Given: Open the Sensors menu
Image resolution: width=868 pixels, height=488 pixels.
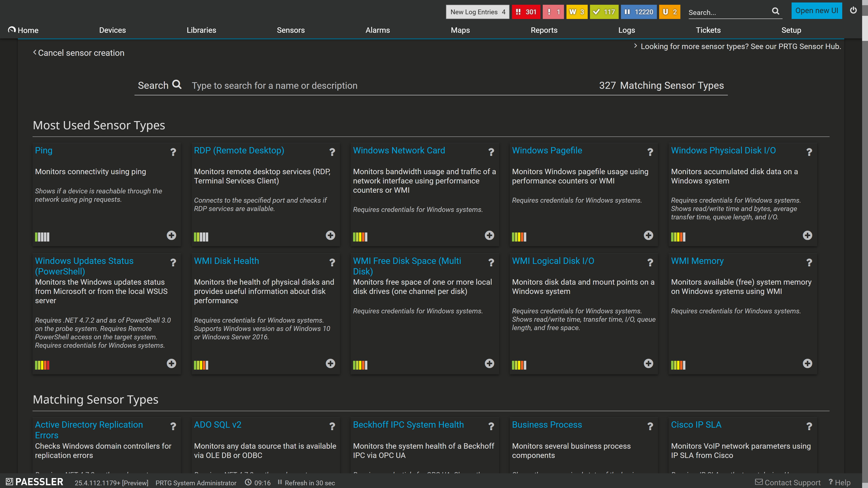Looking at the screenshot, I should [x=290, y=30].
